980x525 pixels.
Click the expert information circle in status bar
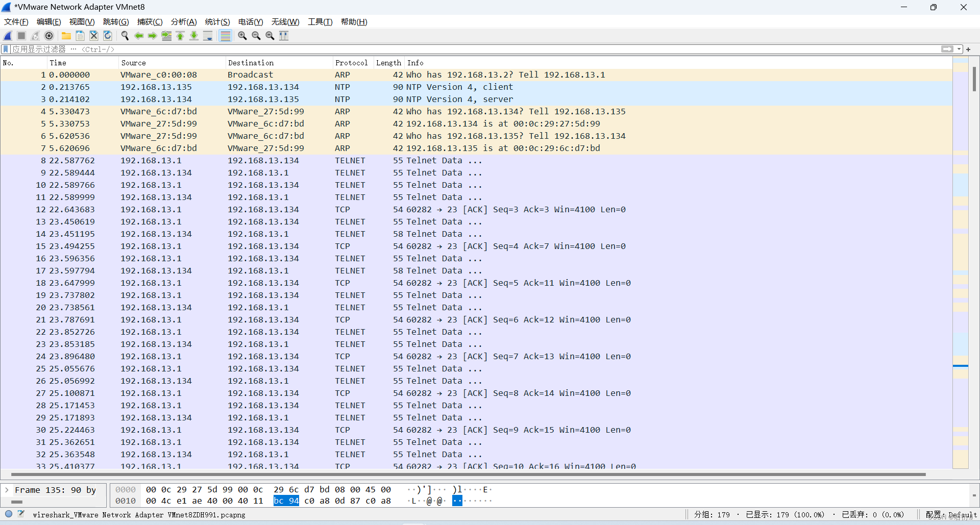coord(9,514)
